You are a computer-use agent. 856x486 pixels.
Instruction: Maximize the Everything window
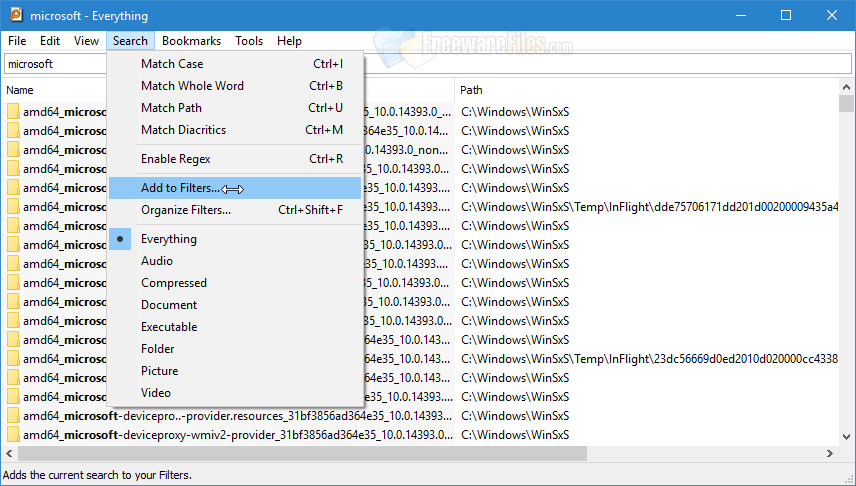tap(786, 15)
